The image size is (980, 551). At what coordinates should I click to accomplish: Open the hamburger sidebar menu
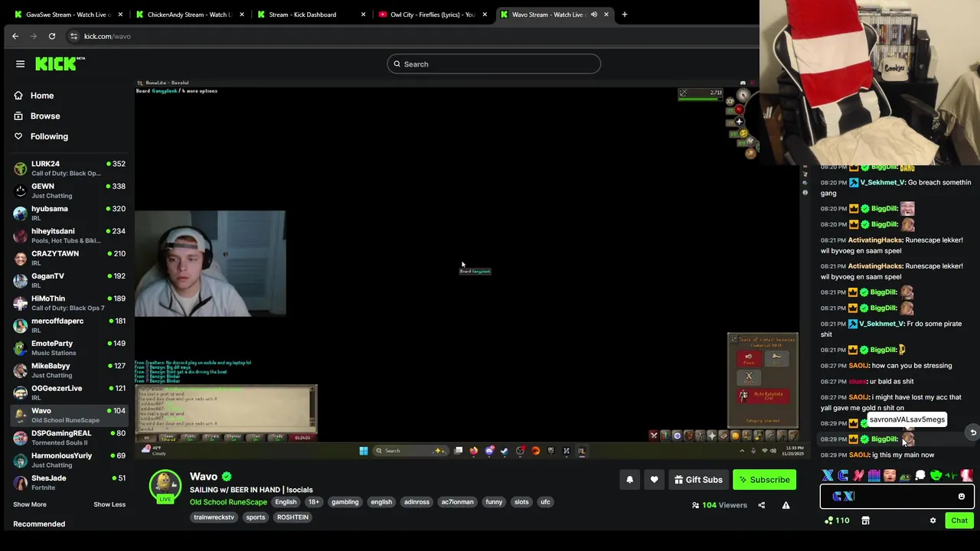pos(21,64)
